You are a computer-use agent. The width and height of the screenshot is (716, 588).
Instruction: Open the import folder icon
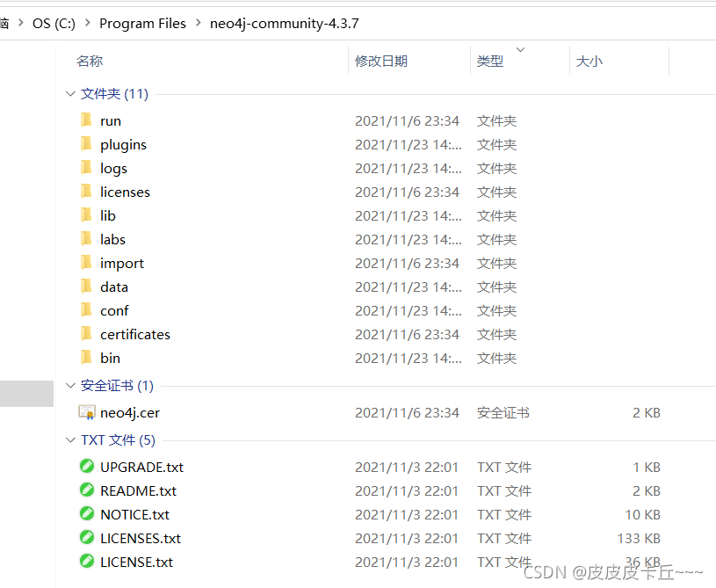[86, 263]
